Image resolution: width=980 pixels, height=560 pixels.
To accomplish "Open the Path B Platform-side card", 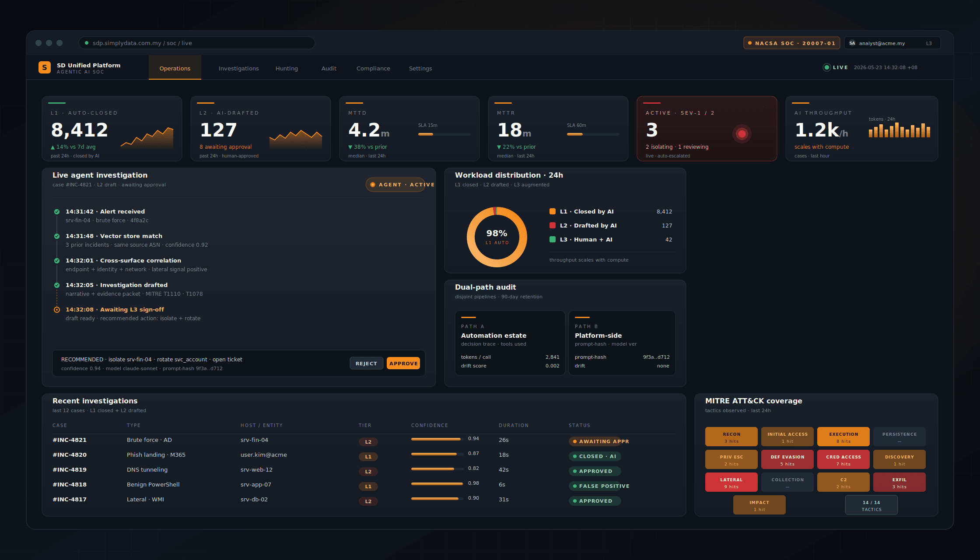I will coord(622,343).
